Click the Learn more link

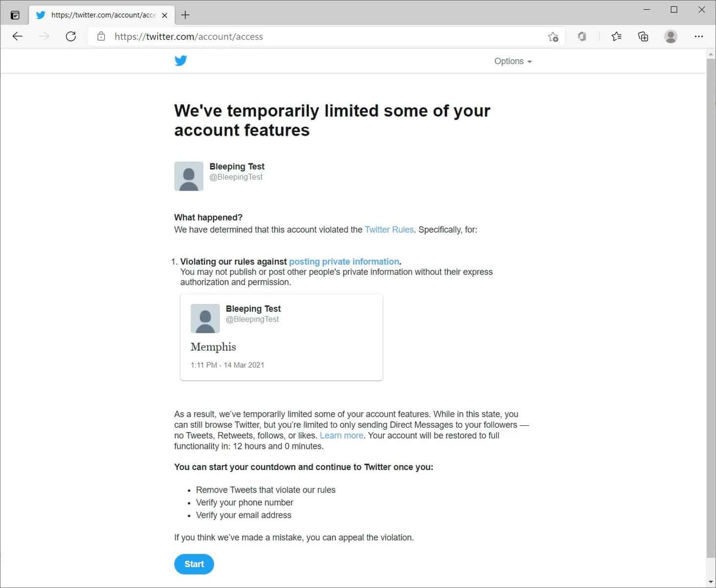pyautogui.click(x=341, y=436)
